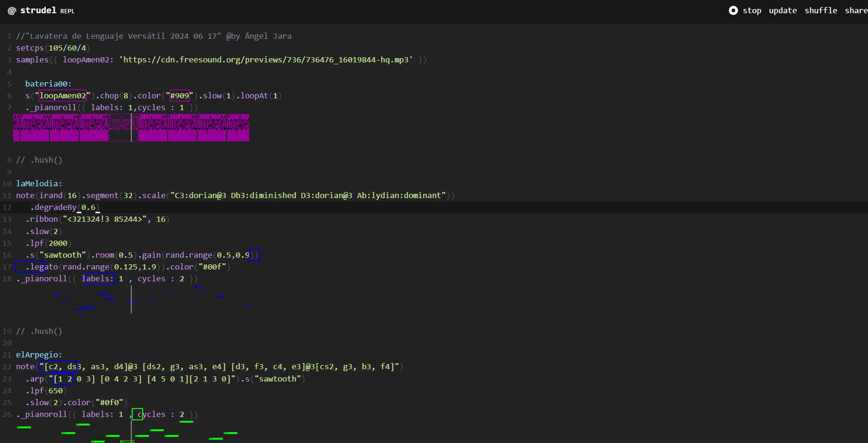Place cursor on degradeBy 0.6 value
Image resolution: width=868 pixels, height=443 pixels.
point(88,207)
